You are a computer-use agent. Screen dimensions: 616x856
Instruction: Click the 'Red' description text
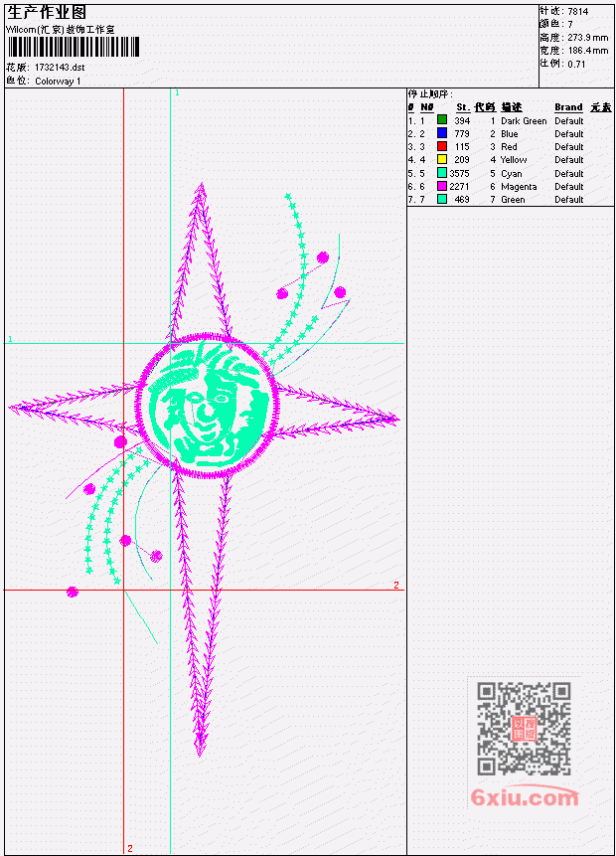point(509,147)
